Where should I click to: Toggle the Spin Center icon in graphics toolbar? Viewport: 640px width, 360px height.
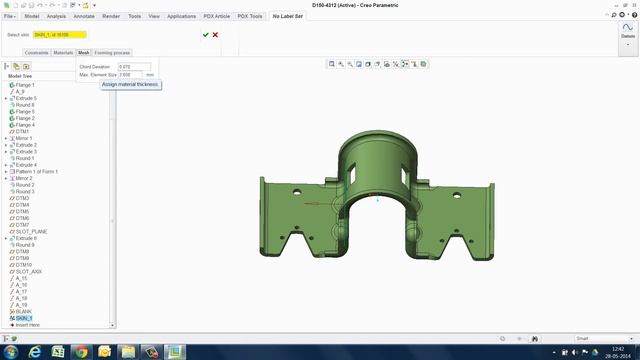(x=405, y=64)
